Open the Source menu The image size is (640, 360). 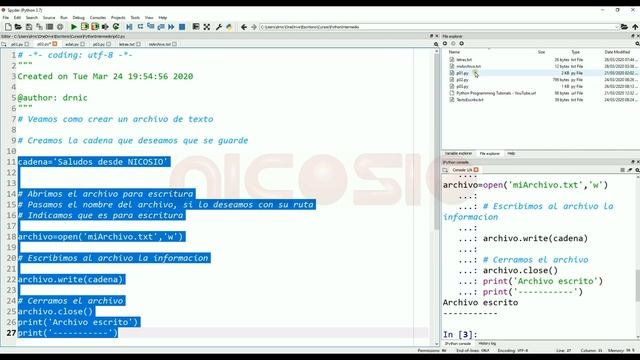click(49, 18)
